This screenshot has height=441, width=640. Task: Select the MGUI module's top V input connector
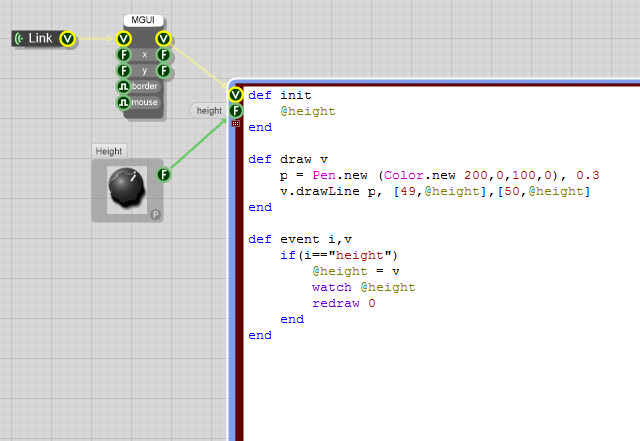(124, 39)
